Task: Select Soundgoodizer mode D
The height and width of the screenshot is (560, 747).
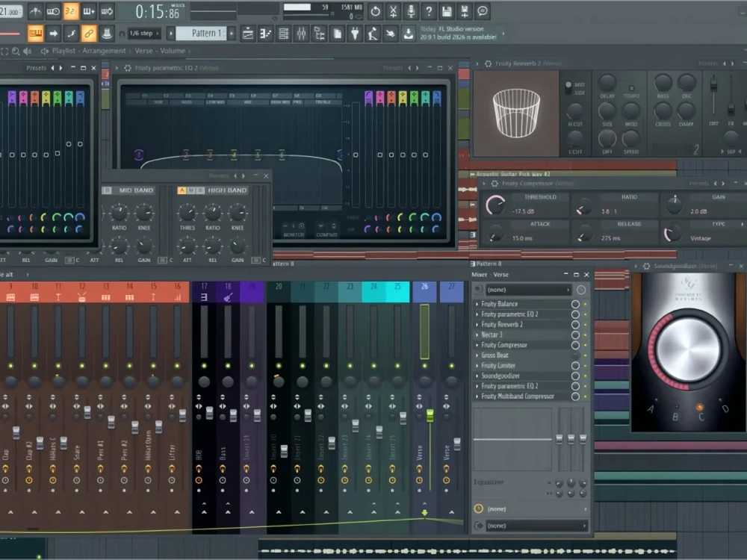Action: tap(725, 409)
